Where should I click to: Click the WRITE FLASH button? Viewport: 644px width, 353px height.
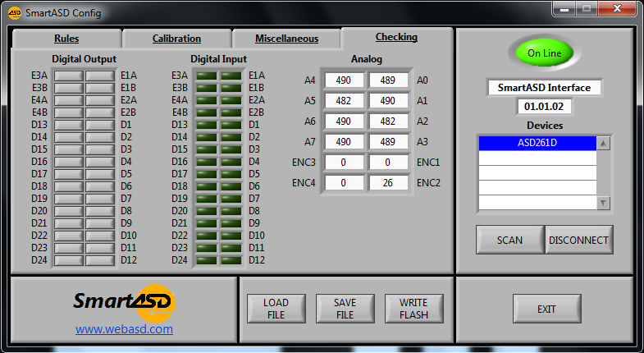pyautogui.click(x=414, y=309)
